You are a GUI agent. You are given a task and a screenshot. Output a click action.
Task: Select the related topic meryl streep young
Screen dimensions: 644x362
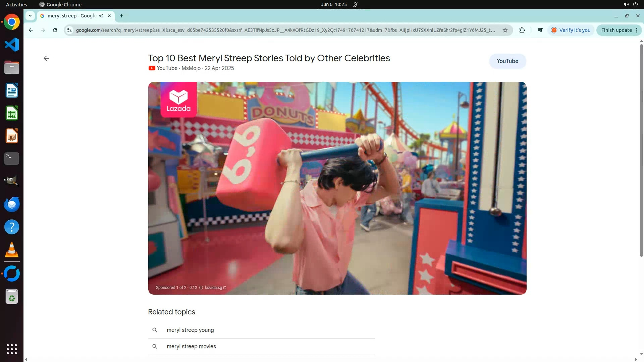tap(190, 330)
